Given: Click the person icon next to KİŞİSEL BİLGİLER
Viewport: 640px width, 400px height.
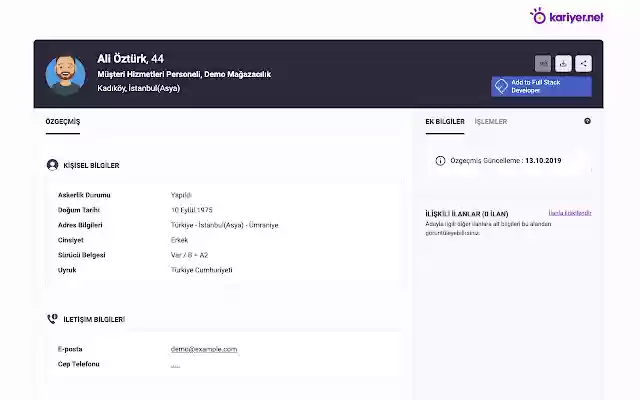Looking at the screenshot, I should [x=52, y=165].
